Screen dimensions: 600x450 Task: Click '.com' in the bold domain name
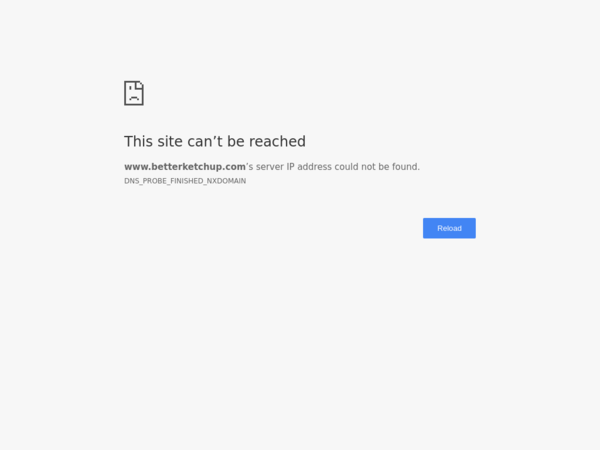point(234,167)
